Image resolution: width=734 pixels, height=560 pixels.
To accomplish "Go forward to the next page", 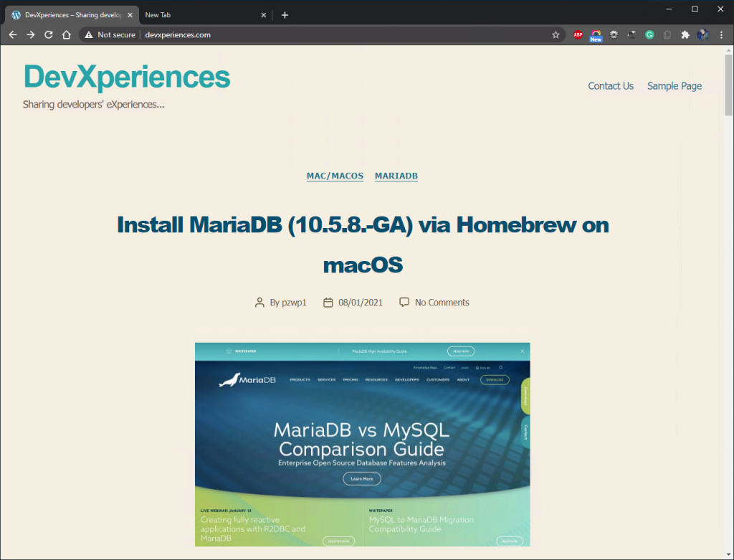I will (x=30, y=34).
